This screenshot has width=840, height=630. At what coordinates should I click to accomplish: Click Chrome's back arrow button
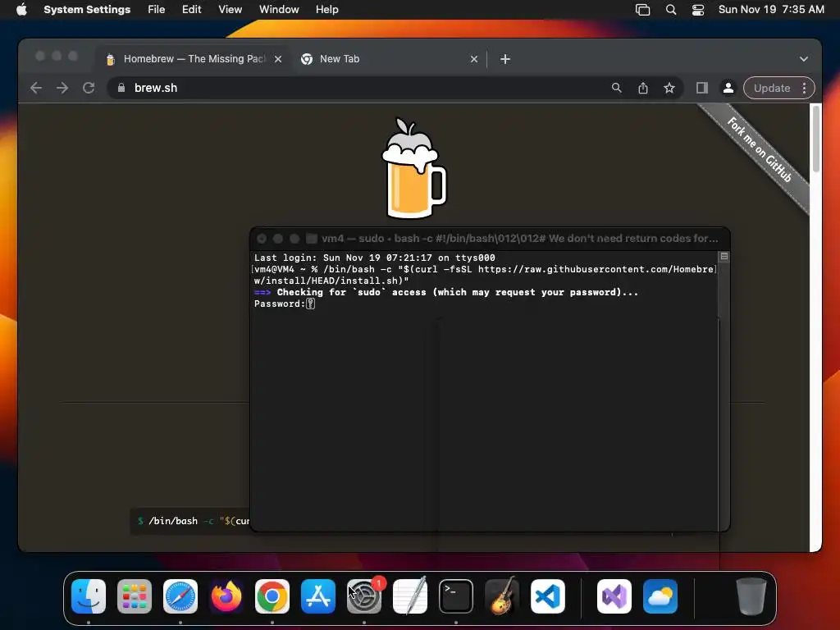(x=36, y=88)
